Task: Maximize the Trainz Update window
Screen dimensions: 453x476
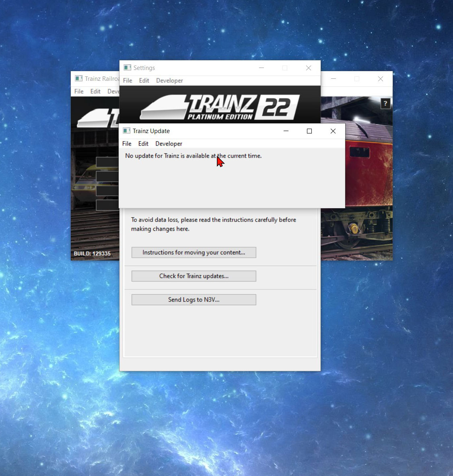Action: [x=309, y=131]
